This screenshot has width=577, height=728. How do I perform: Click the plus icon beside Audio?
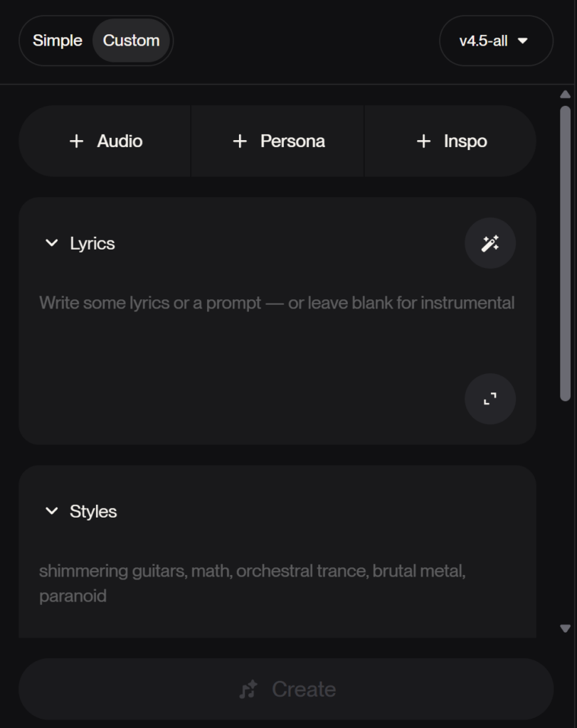click(x=76, y=141)
